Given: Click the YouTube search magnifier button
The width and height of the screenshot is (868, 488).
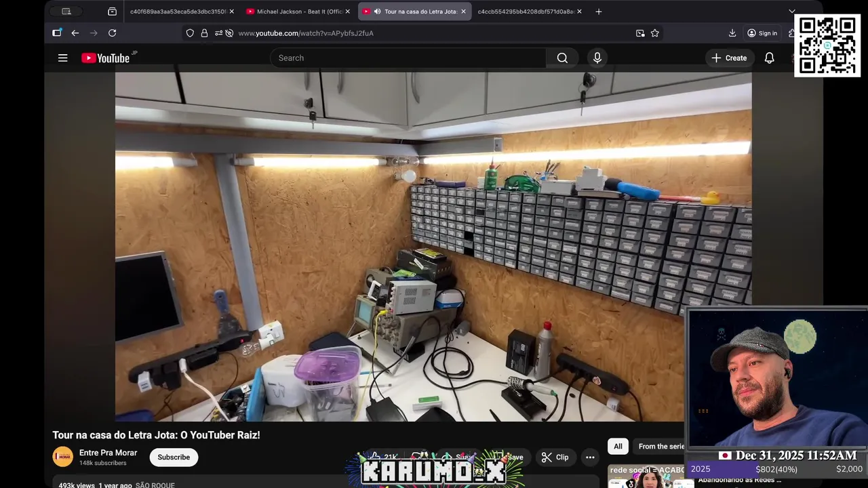Looking at the screenshot, I should pos(562,58).
